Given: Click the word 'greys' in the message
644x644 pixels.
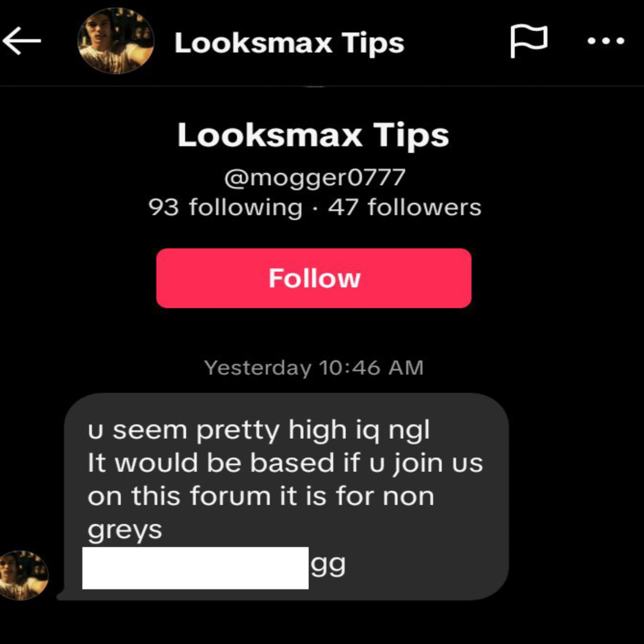Looking at the screenshot, I should 125,530.
